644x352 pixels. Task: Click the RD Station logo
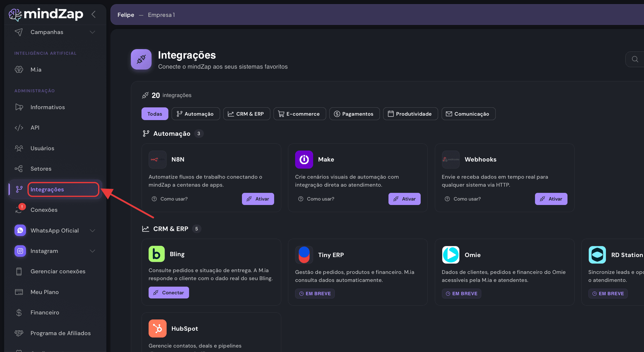(x=597, y=255)
